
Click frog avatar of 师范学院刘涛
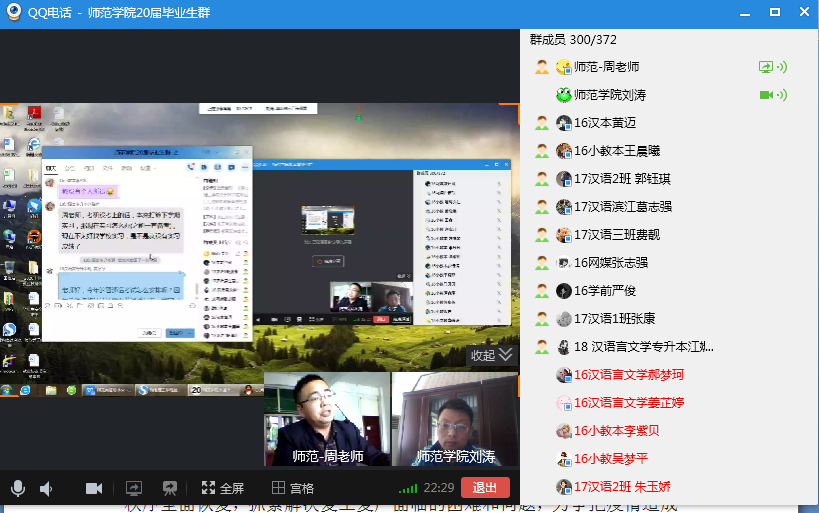coord(564,95)
